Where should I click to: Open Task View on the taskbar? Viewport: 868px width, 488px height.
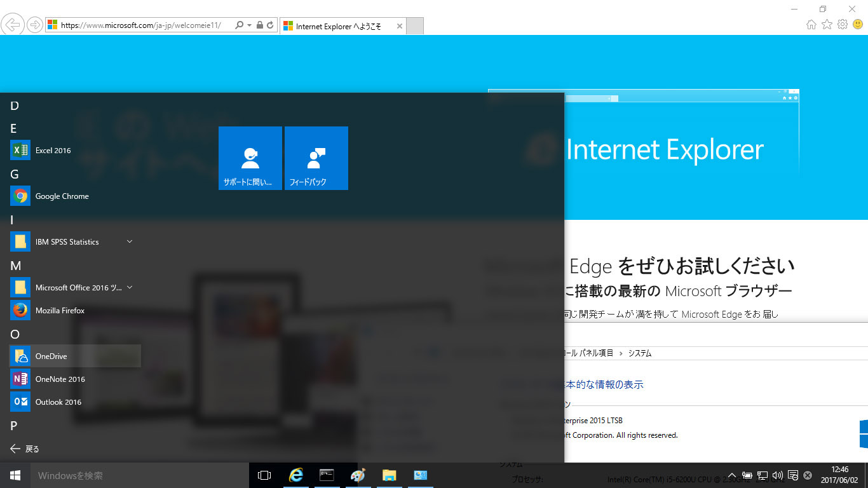coord(264,475)
